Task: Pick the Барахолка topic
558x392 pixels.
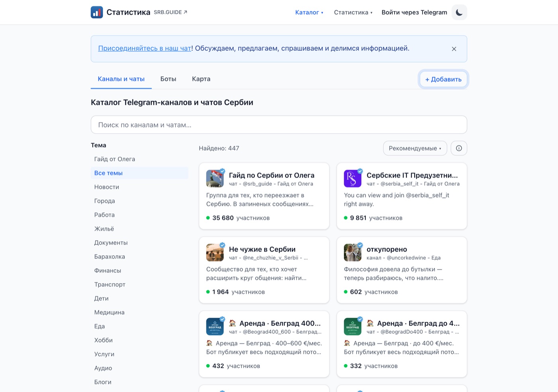Action: [139, 257]
